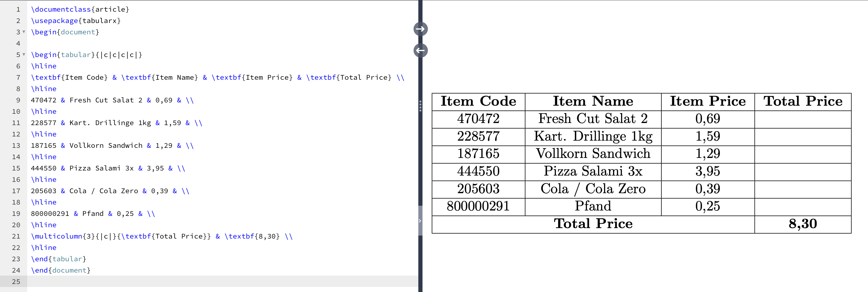The height and width of the screenshot is (292, 868).
Task: Click \begin{document} on line 3
Action: click(65, 32)
